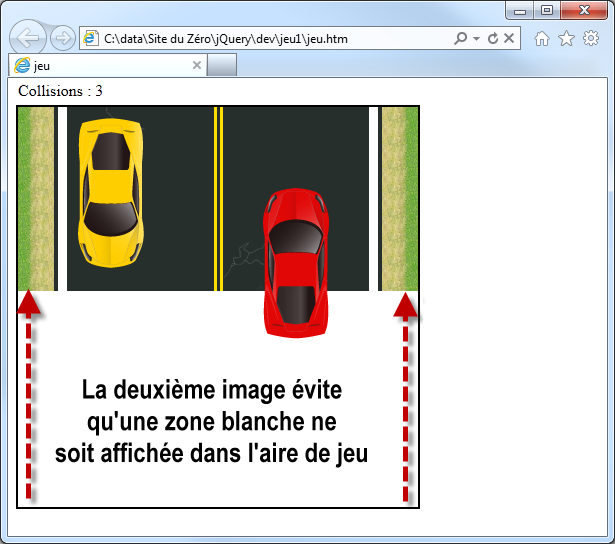
Task: Click the yellow car
Action: click(111, 193)
